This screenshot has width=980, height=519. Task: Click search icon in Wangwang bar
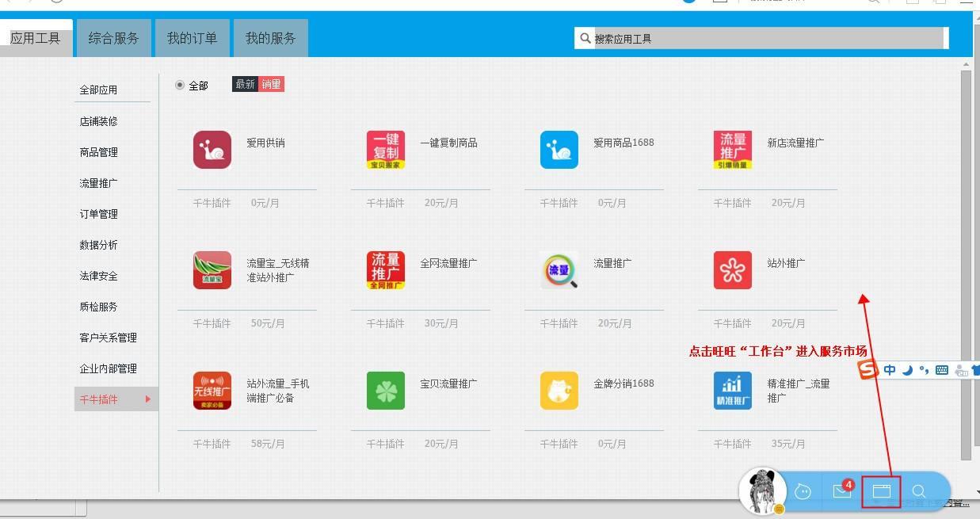[x=919, y=492]
